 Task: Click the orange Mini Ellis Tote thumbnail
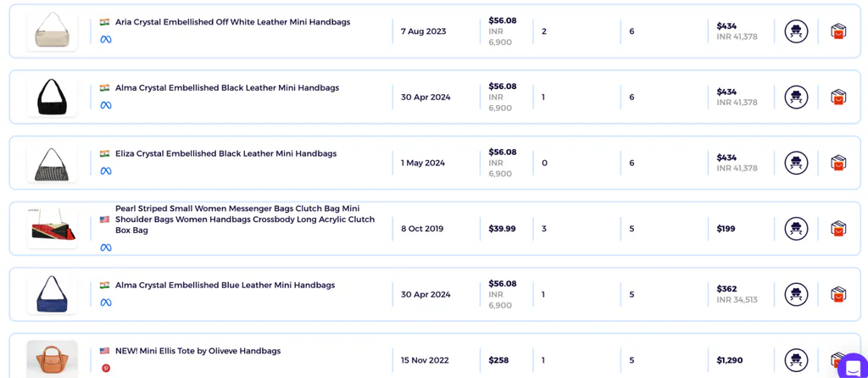(53, 359)
